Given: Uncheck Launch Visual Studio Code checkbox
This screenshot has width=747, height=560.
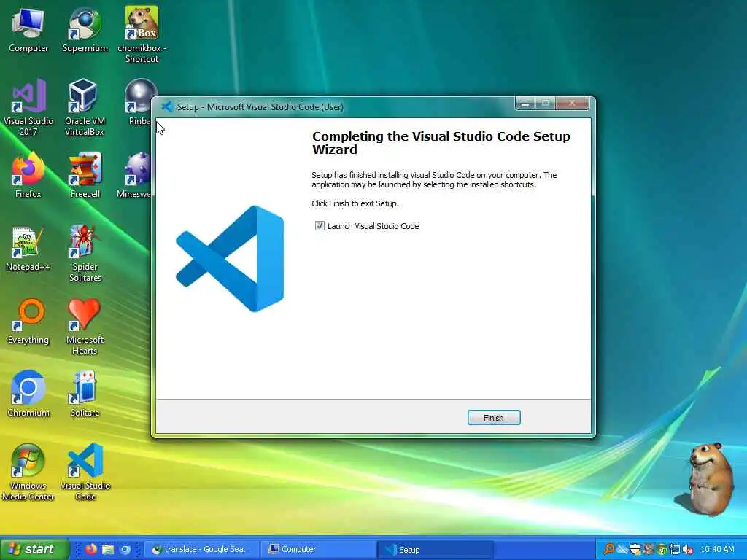Looking at the screenshot, I should [x=320, y=226].
